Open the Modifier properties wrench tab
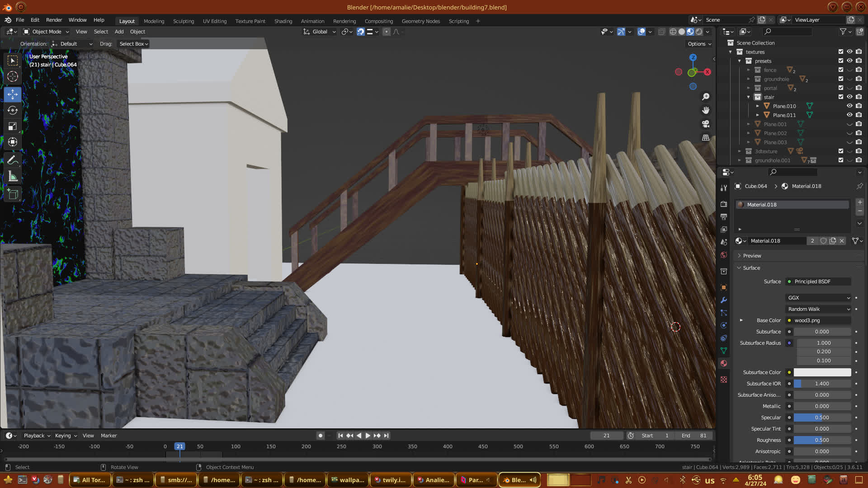Image resolution: width=868 pixels, height=488 pixels. 724,300
